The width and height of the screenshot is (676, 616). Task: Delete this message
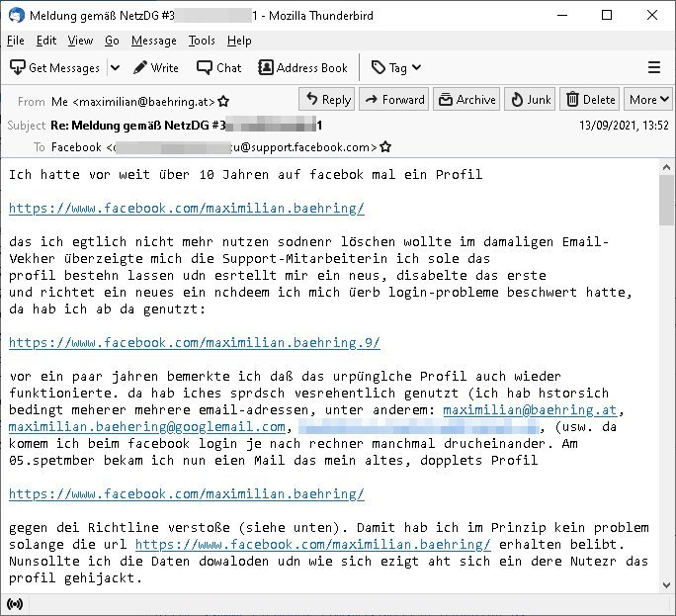590,99
